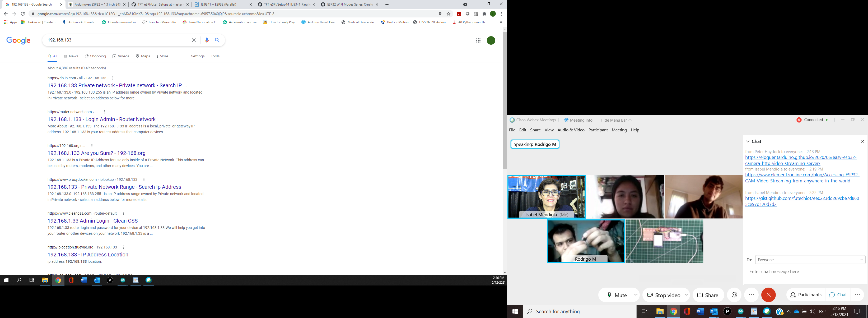Viewport: 868px width, 318px height.
Task: Open the chat recipient Everyone dropdown
Action: tap(810, 260)
